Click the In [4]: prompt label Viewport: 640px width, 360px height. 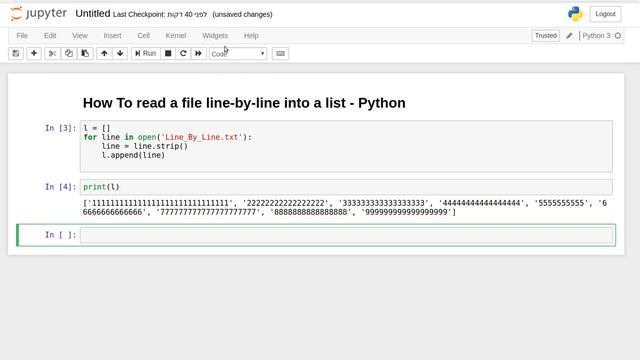tap(60, 187)
